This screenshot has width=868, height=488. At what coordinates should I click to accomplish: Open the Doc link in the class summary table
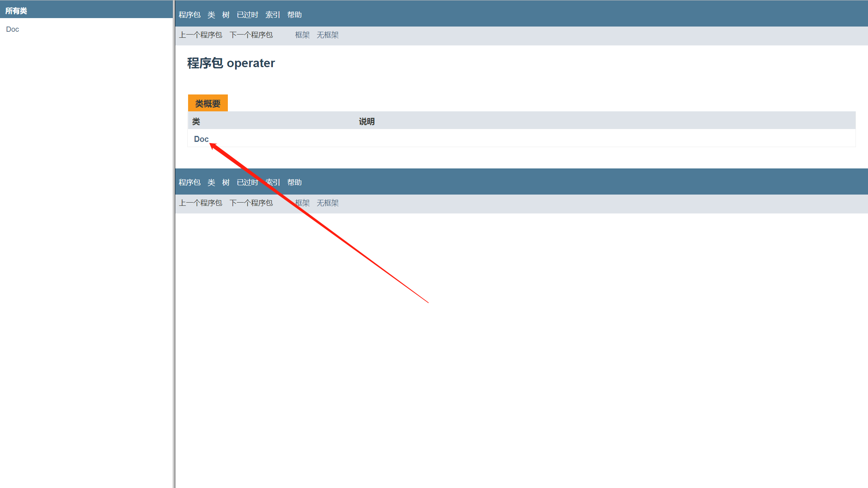point(201,139)
